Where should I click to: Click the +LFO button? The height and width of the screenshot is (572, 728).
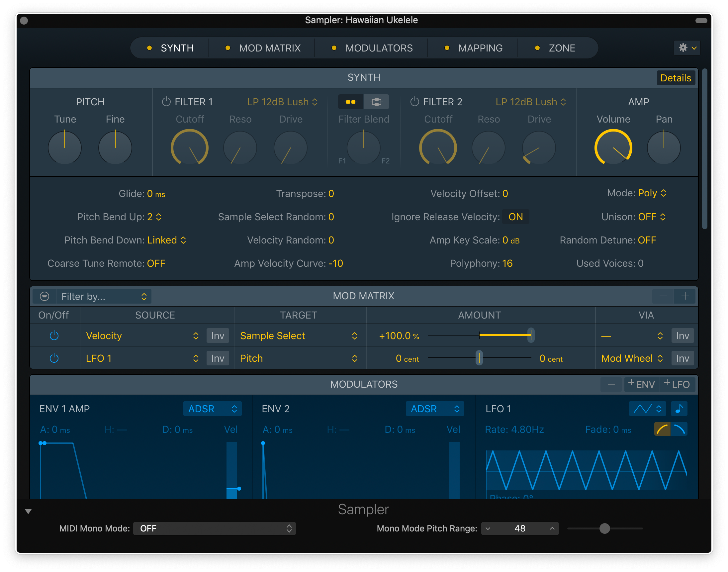(678, 384)
